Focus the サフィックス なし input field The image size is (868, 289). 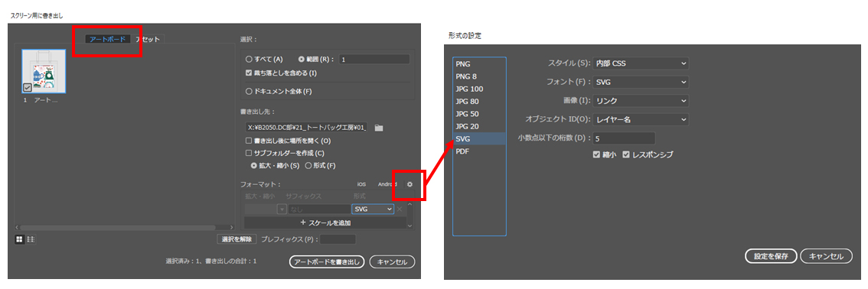[318, 209]
